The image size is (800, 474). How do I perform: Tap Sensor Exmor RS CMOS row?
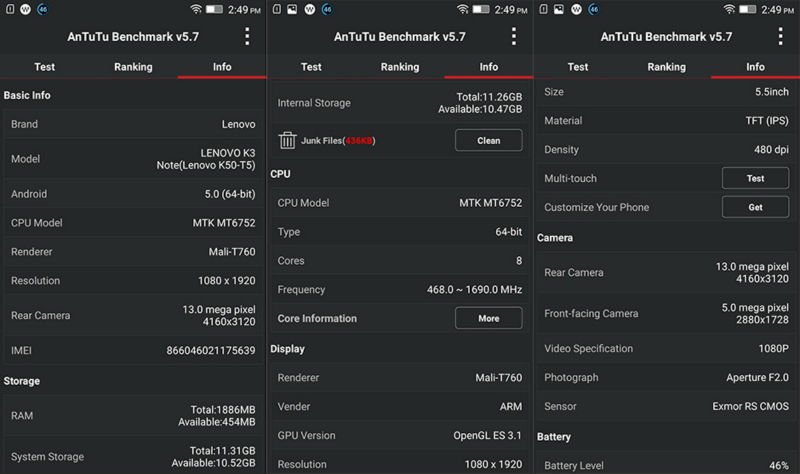pyautogui.click(x=667, y=406)
